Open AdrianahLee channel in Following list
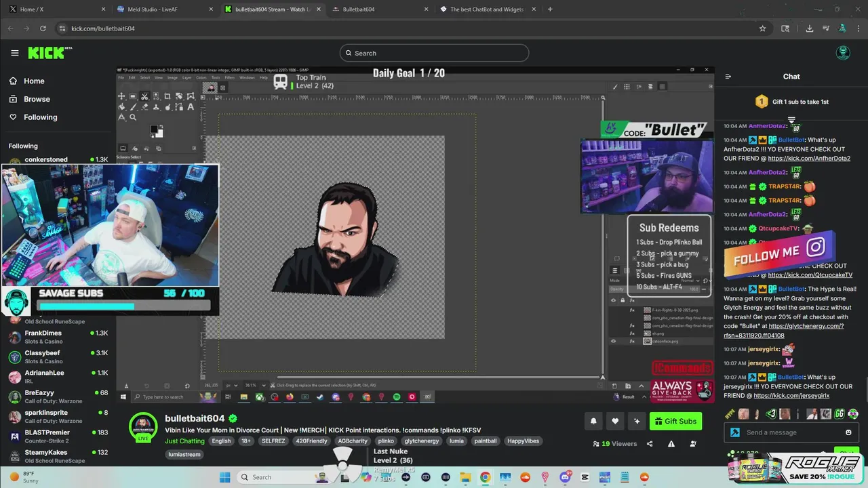This screenshot has width=868, height=488. pyautogui.click(x=57, y=376)
